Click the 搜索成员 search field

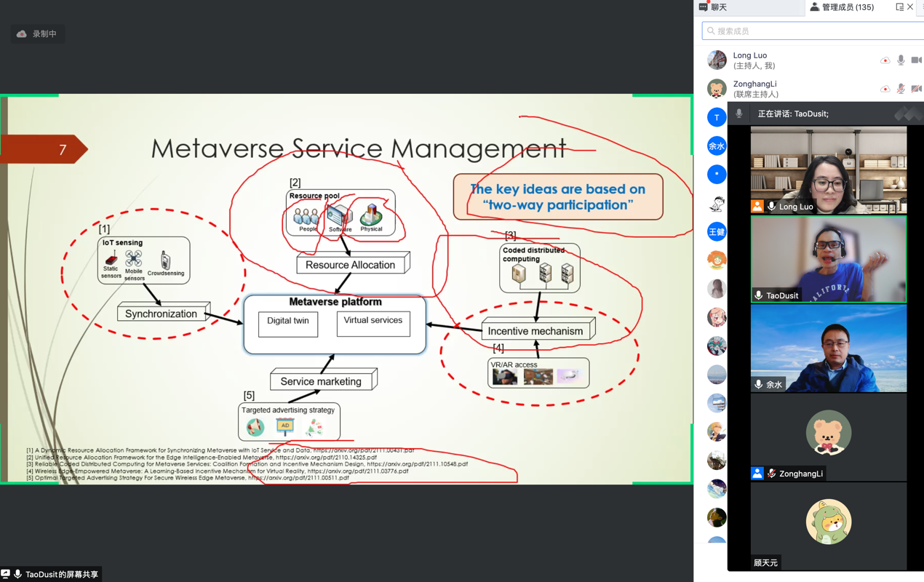pos(811,31)
